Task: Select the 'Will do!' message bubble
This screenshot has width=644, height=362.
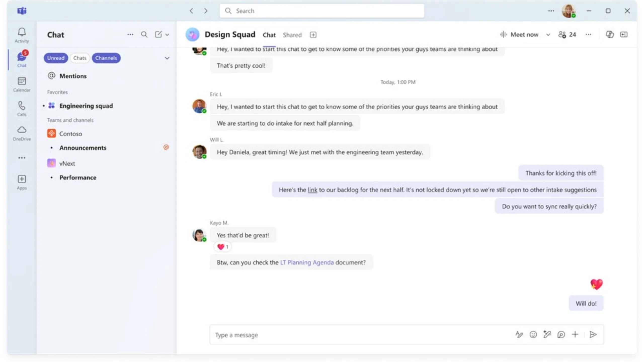Action: point(586,303)
